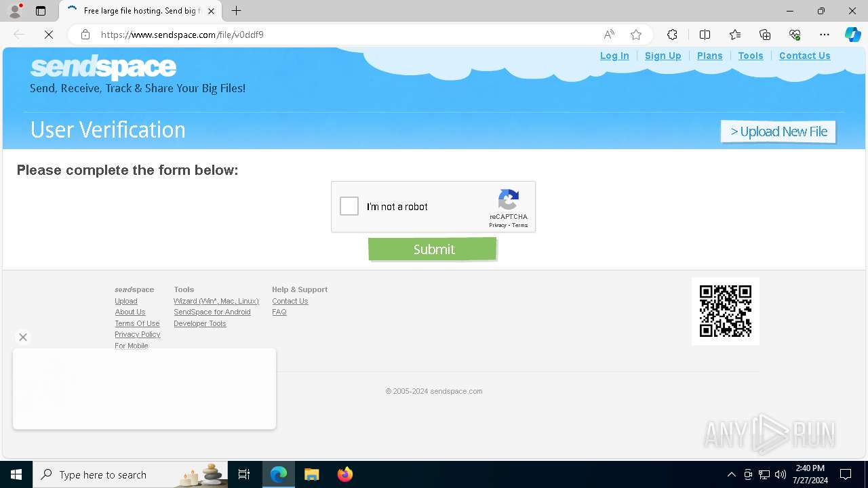Open the Tab actions menu icon
This screenshot has width=868, height=488.
[41, 11]
